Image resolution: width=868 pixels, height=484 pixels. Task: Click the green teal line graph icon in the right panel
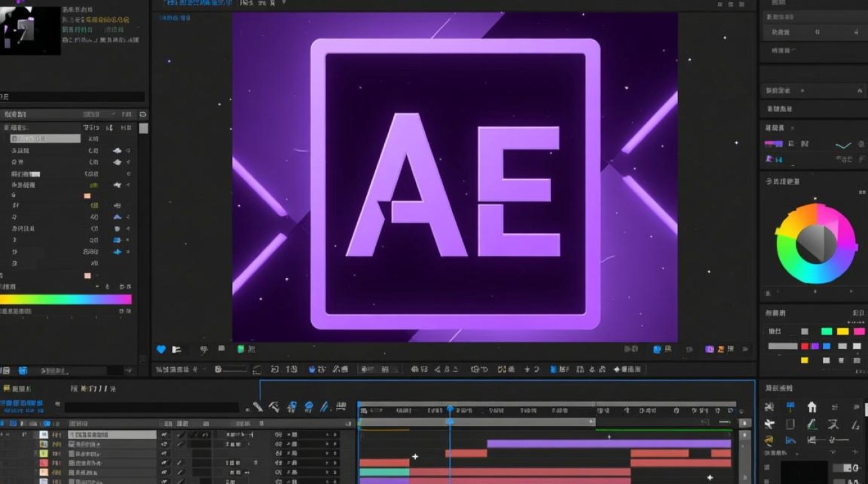coord(843,145)
